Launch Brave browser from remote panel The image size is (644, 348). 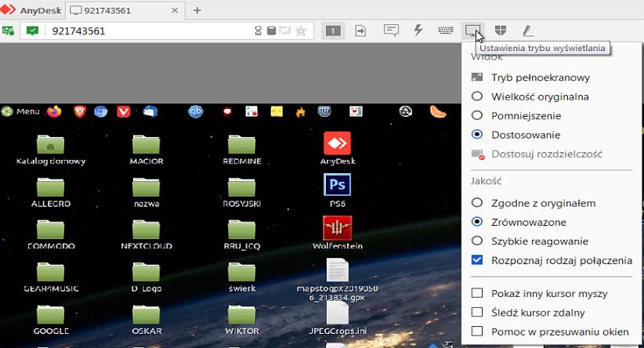coord(80,111)
